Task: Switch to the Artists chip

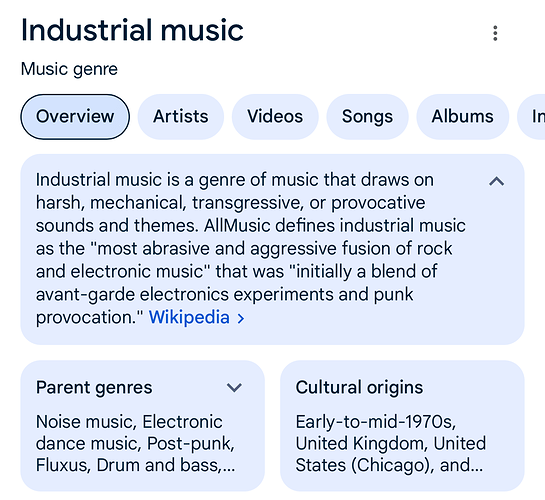Action: (x=181, y=116)
